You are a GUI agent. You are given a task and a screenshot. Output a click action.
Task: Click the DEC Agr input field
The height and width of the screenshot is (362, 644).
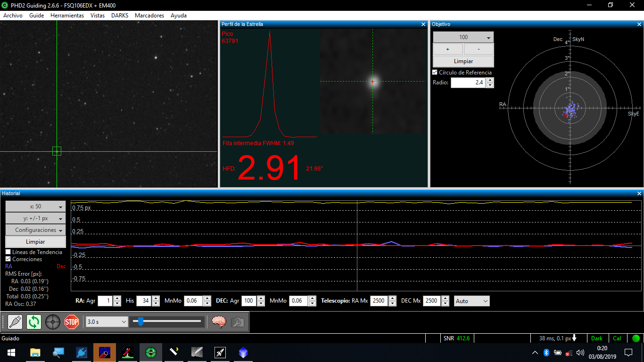[249, 301]
